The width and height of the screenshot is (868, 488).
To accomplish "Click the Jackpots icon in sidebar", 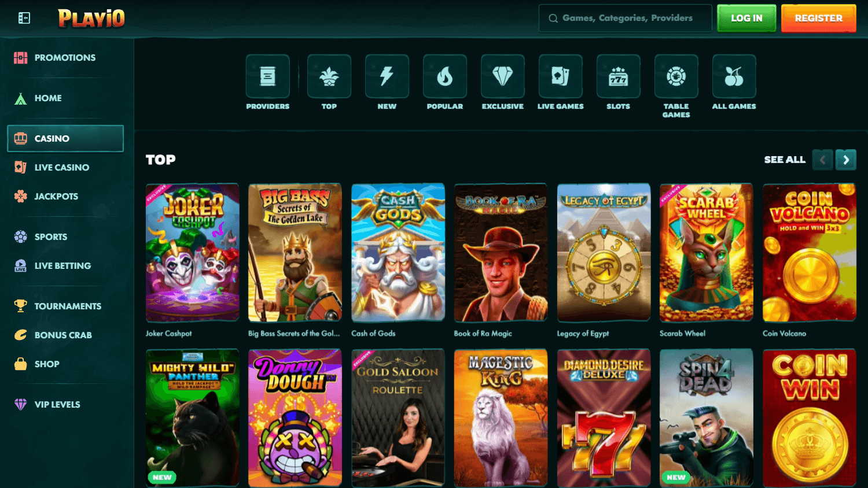I will pos(21,197).
